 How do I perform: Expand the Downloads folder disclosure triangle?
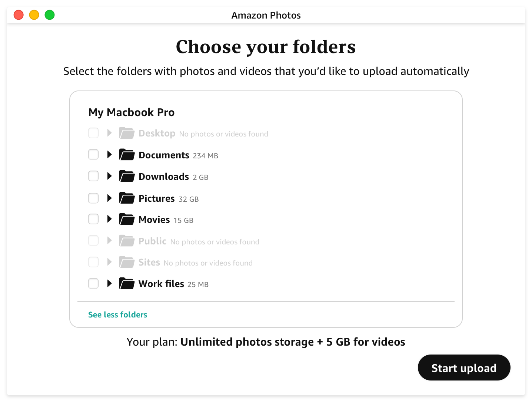tap(109, 176)
